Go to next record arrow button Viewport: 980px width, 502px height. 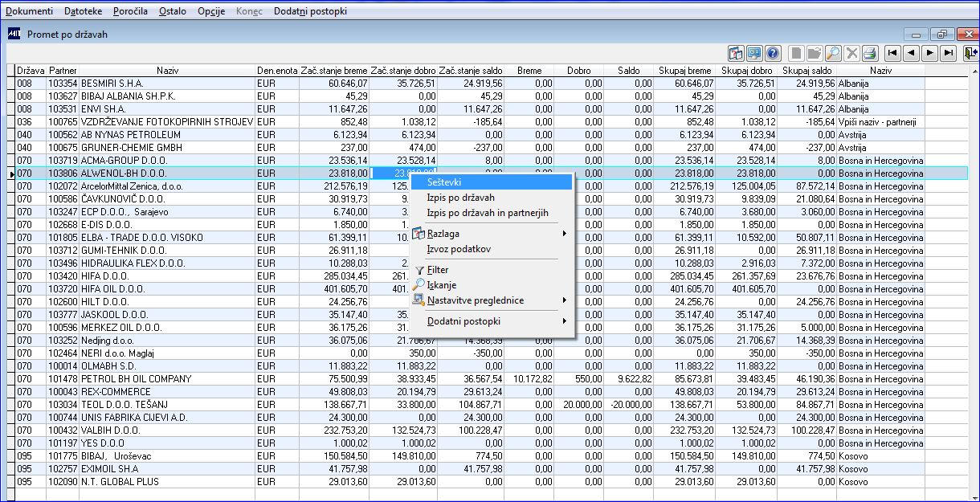[x=929, y=53]
